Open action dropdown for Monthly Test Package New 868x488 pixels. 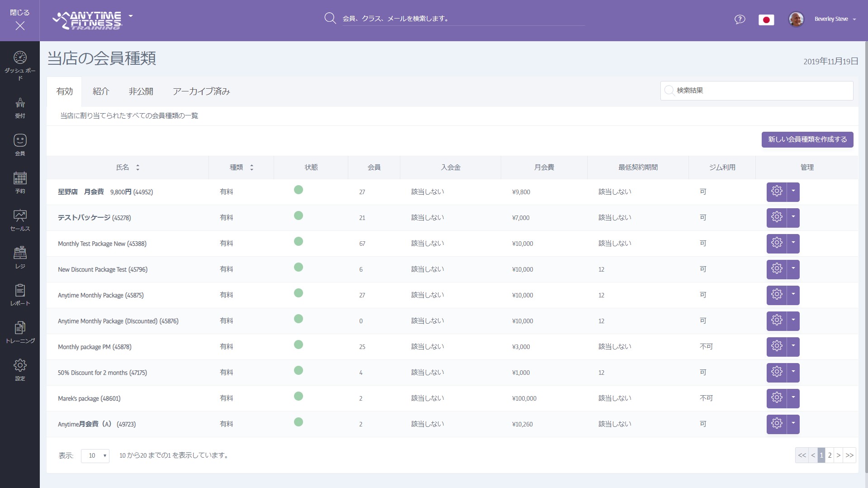pyautogui.click(x=793, y=244)
